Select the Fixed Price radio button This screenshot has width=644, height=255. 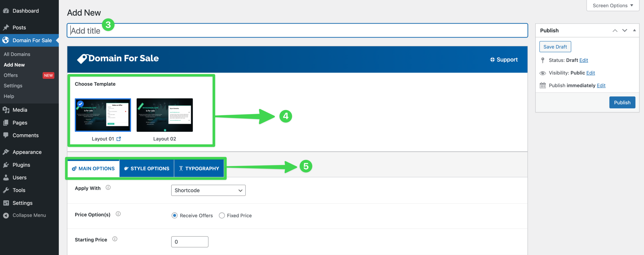click(x=222, y=216)
